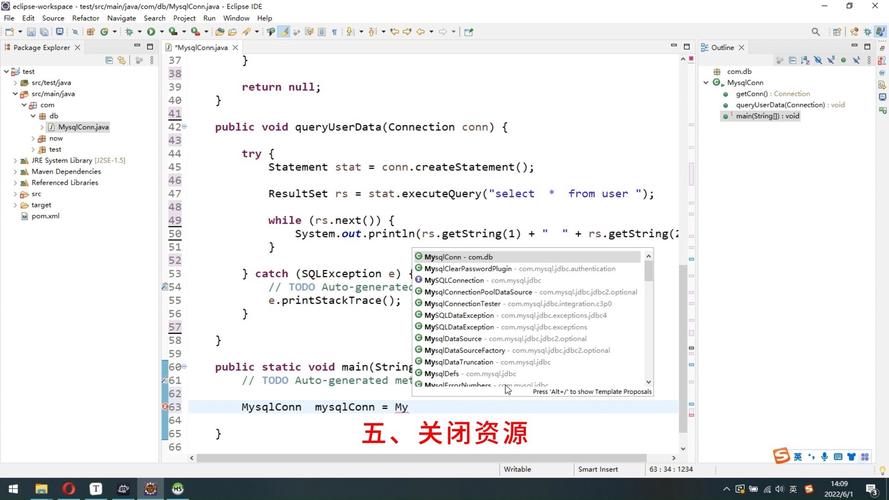Jump to next annotation icon

350,32
